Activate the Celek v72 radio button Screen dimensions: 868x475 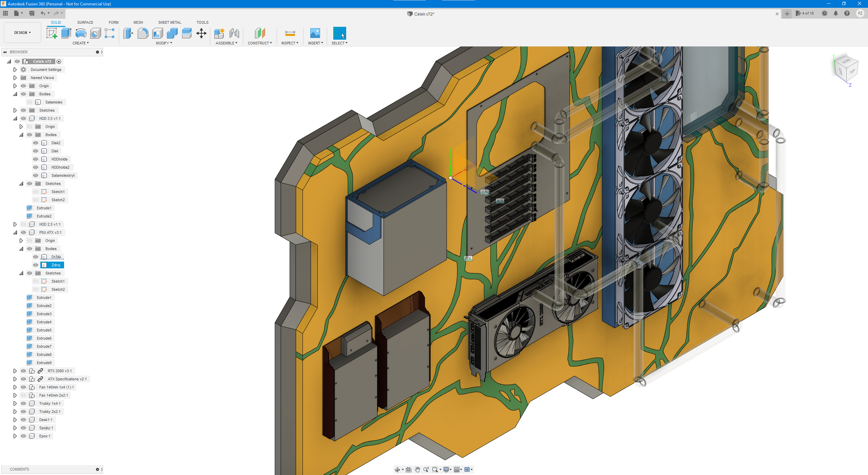tap(59, 61)
